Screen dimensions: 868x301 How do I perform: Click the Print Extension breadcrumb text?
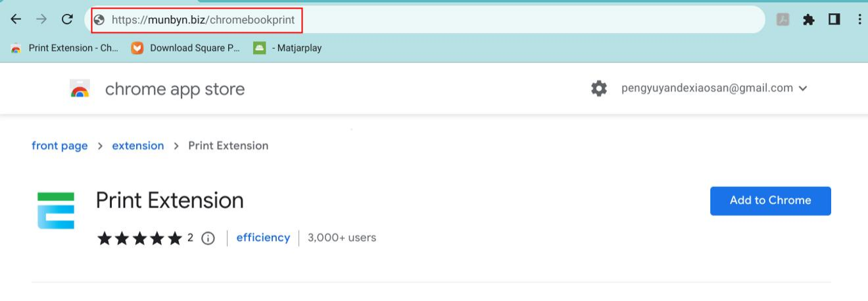click(228, 146)
